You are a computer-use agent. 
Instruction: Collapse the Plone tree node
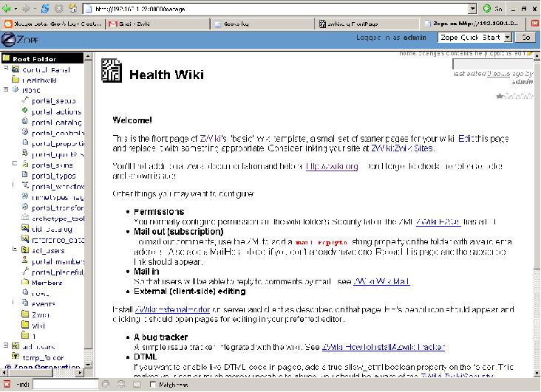pyautogui.click(x=6, y=89)
